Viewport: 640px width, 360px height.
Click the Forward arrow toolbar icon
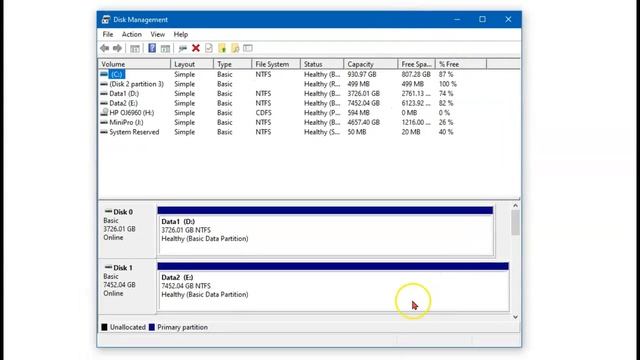[x=118, y=48]
